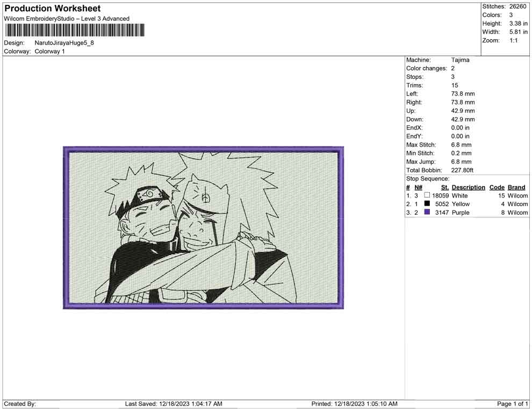The image size is (532, 409).
Task: Click the 'Left:' label
Action: point(412,94)
